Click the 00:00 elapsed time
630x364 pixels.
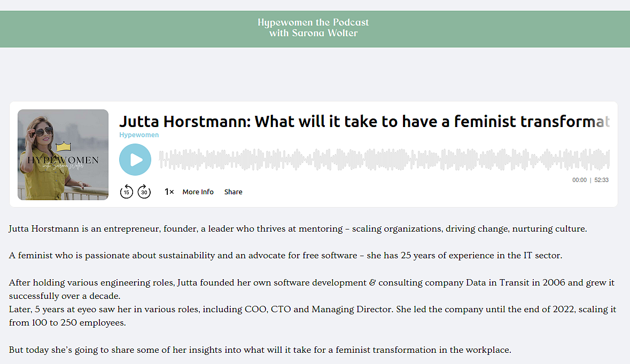point(579,180)
